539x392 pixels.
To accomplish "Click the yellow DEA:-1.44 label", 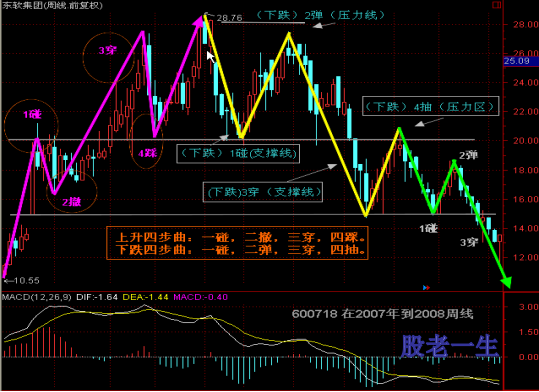I will (x=145, y=297).
